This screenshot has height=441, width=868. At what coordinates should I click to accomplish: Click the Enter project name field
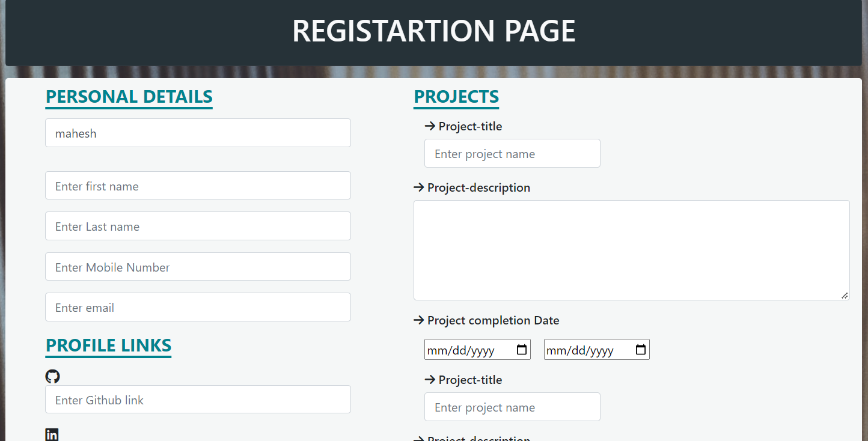(512, 153)
